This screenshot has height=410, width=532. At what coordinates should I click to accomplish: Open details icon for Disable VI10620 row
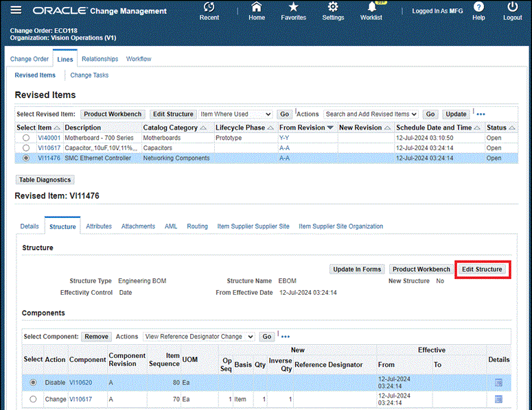coord(498,383)
